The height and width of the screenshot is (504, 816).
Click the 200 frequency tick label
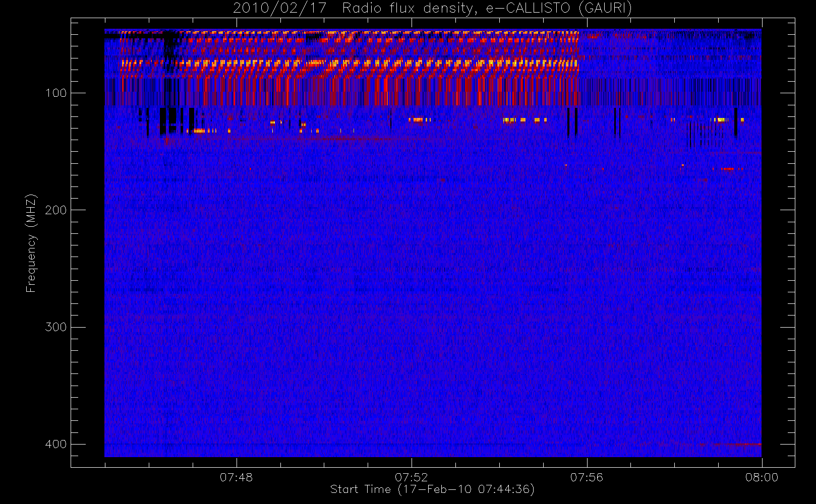pyautogui.click(x=56, y=210)
